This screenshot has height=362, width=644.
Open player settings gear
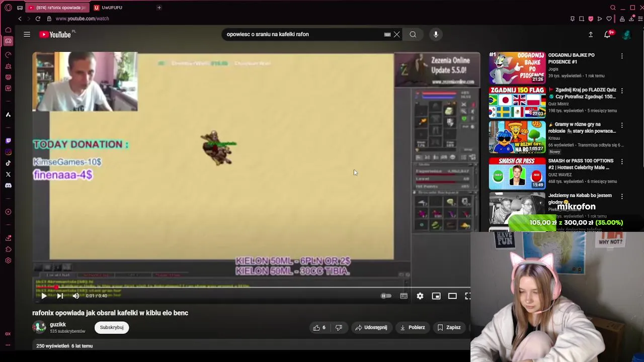[420, 296]
